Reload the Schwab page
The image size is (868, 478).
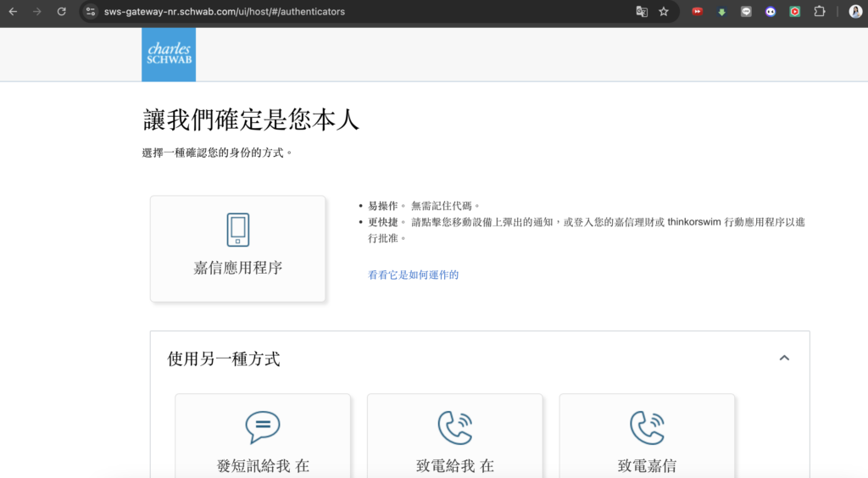(61, 12)
